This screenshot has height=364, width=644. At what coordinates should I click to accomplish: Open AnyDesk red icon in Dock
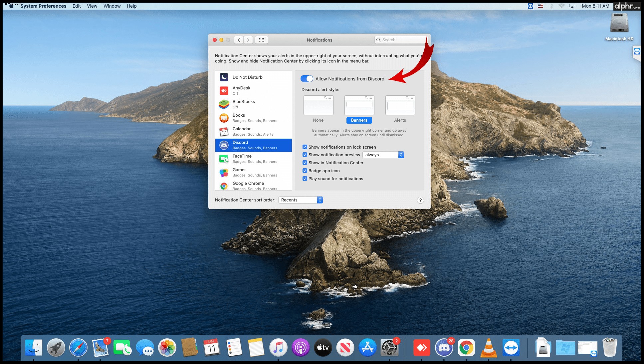[x=422, y=348]
